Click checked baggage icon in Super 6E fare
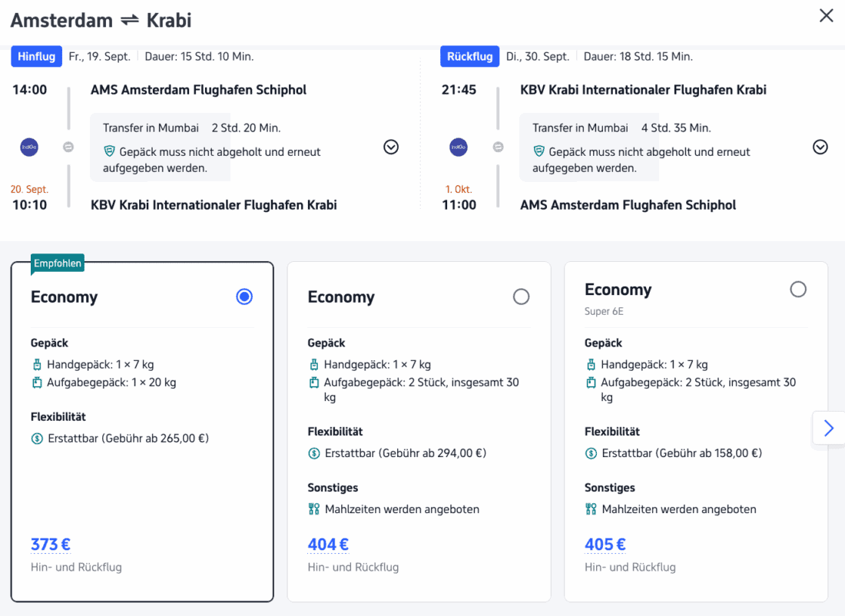The height and width of the screenshot is (616, 845). coord(591,383)
